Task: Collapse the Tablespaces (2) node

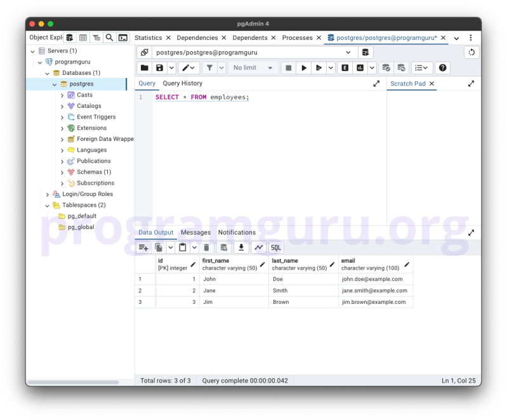Action: [47, 206]
